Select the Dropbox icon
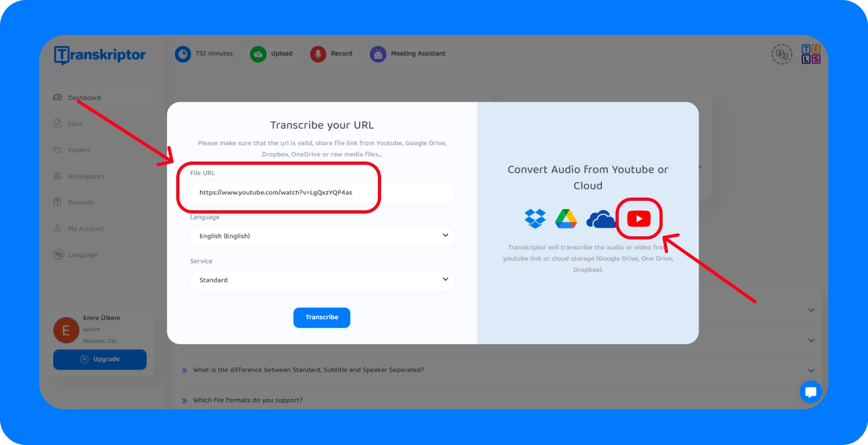This screenshot has height=445, width=868. [x=535, y=218]
